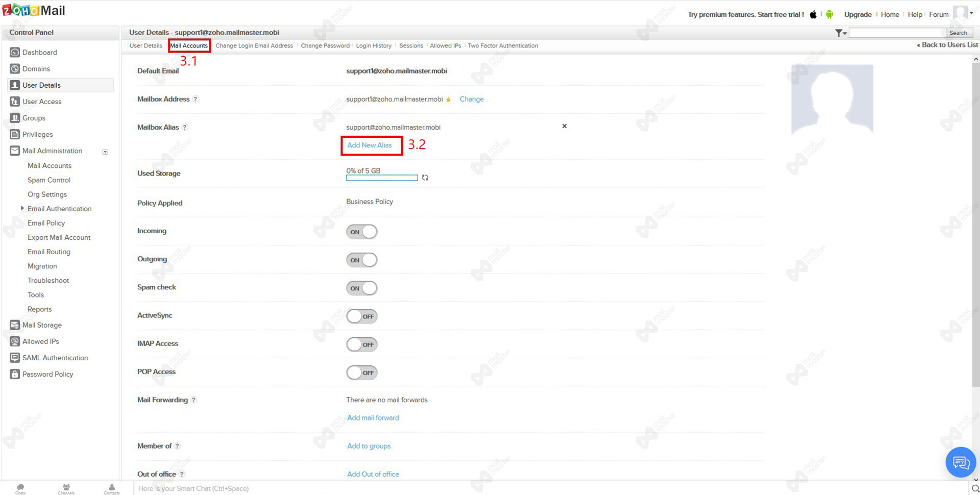This screenshot has width=980, height=495.
Task: Click the Apple app download icon
Action: pos(813,14)
